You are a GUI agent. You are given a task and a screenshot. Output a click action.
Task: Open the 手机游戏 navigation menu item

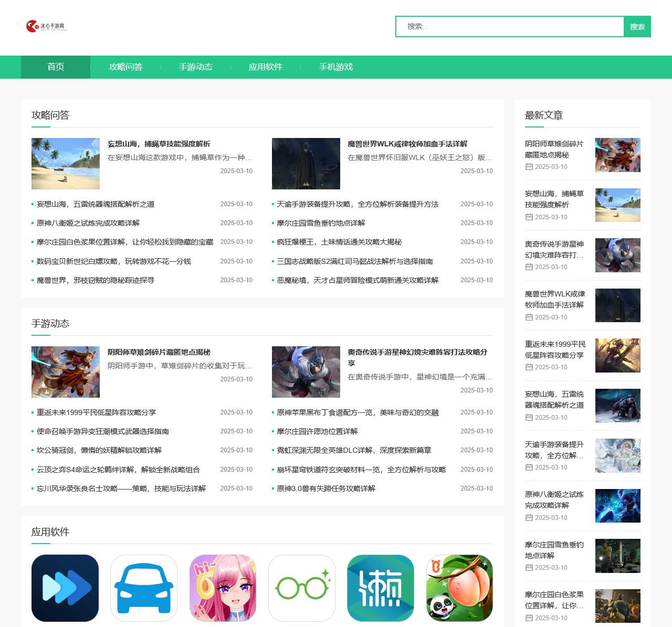click(336, 67)
